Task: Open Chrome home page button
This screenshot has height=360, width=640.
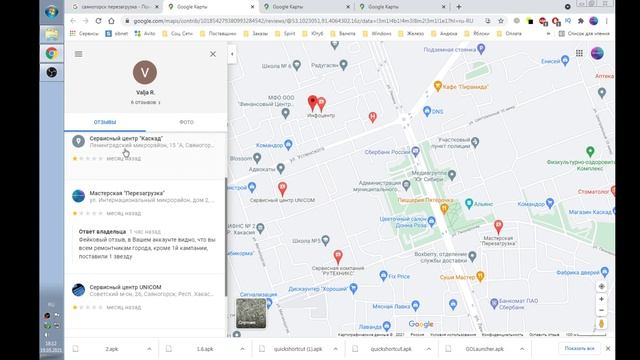Action: point(111,21)
